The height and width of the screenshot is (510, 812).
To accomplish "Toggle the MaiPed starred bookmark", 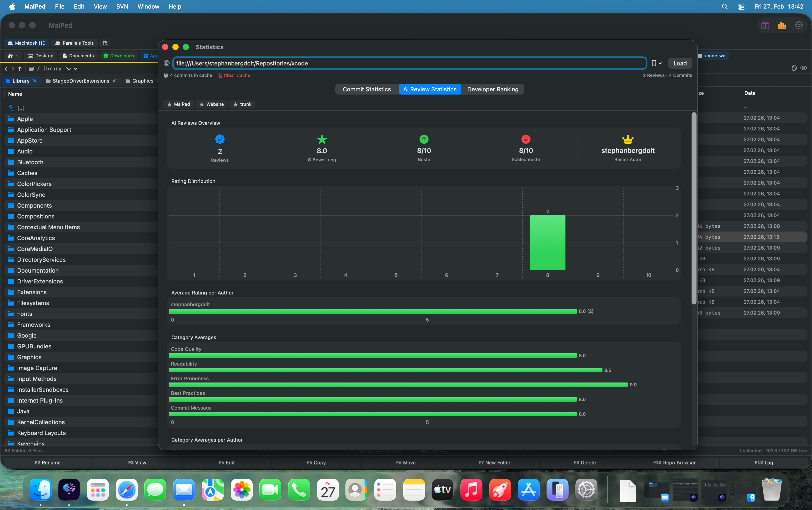I will pos(179,104).
